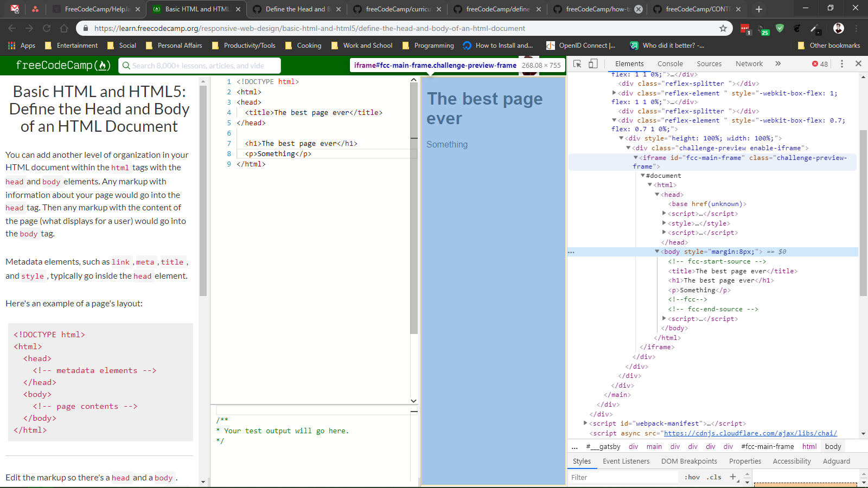Select main in breadcrumb trail
Image resolution: width=868 pixels, height=488 pixels.
coord(654,447)
